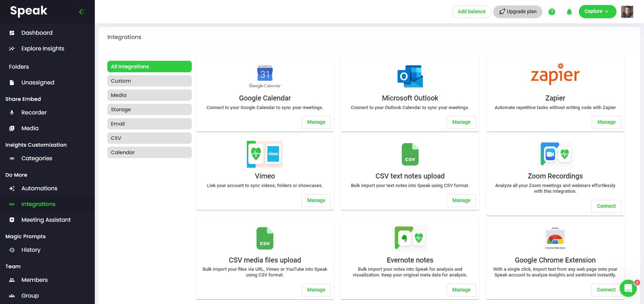644x304 pixels.
Task: Select the Email filter
Action: point(150,124)
